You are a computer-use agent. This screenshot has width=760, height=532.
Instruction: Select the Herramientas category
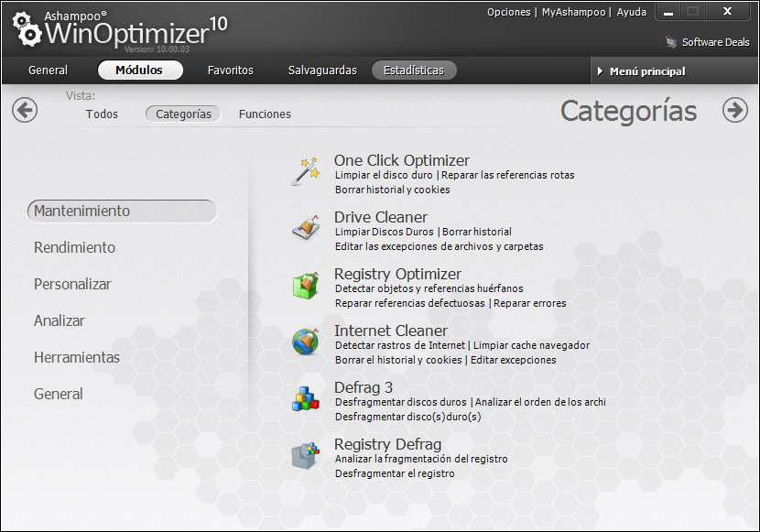tap(77, 358)
